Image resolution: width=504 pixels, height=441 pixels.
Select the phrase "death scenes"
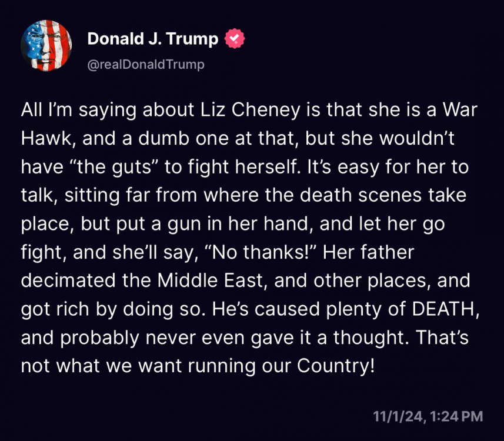361,195
